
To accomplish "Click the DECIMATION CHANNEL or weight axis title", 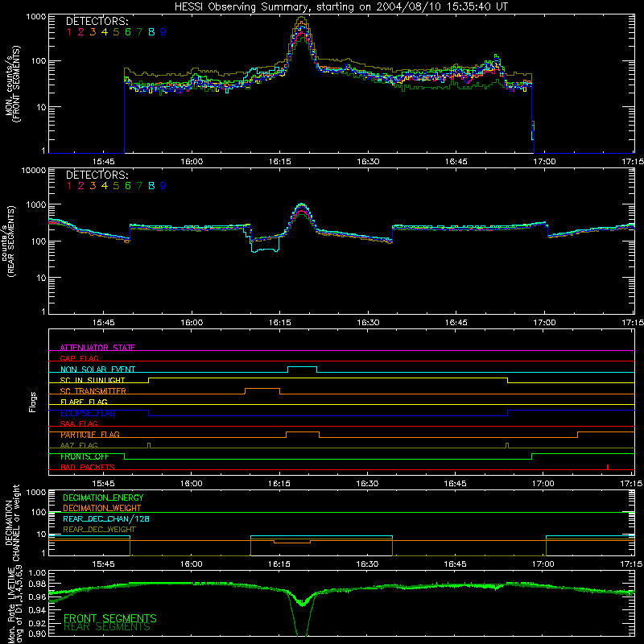I will [12, 523].
